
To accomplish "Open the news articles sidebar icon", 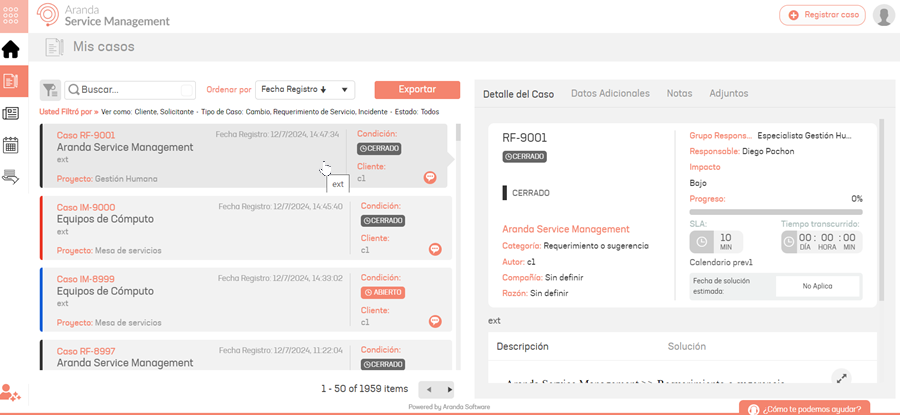I will (x=11, y=113).
